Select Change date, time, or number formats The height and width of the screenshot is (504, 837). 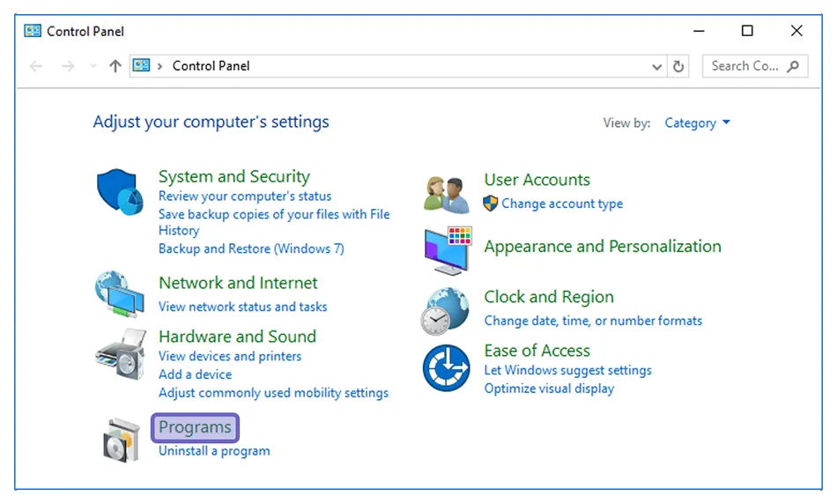pos(593,321)
